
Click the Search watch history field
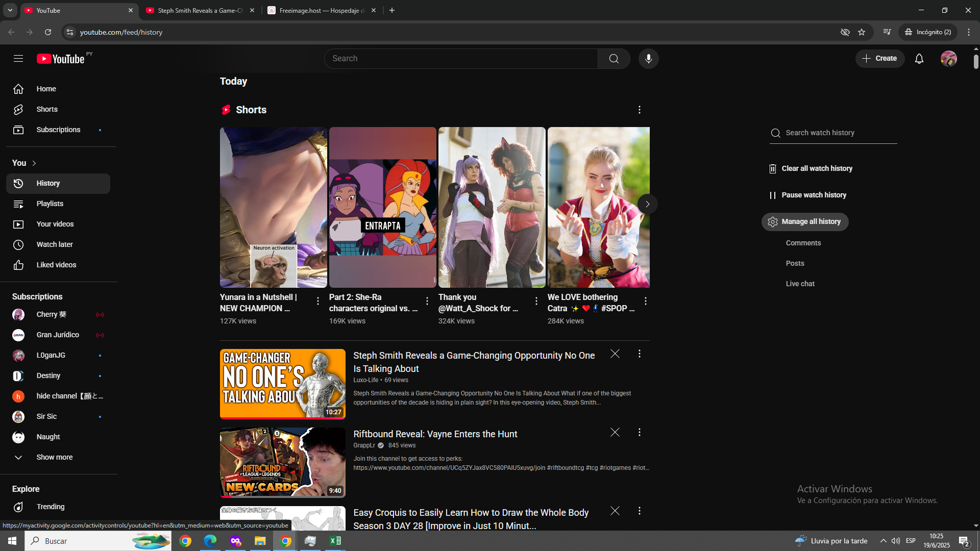tap(834, 133)
